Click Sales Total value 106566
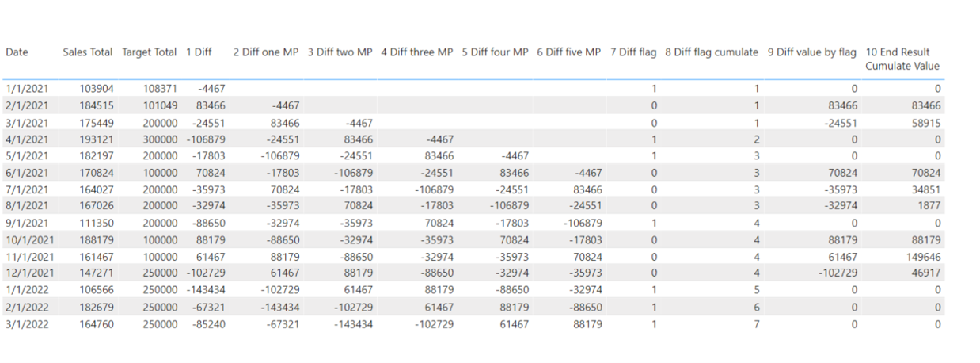 pos(96,290)
